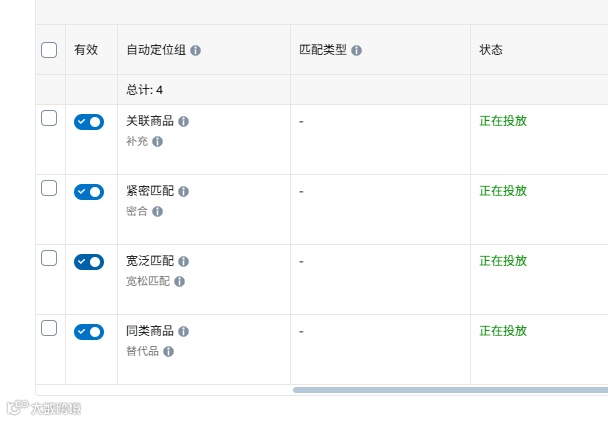
Task: Disable the 关联商品 active toggle
Action: (89, 122)
